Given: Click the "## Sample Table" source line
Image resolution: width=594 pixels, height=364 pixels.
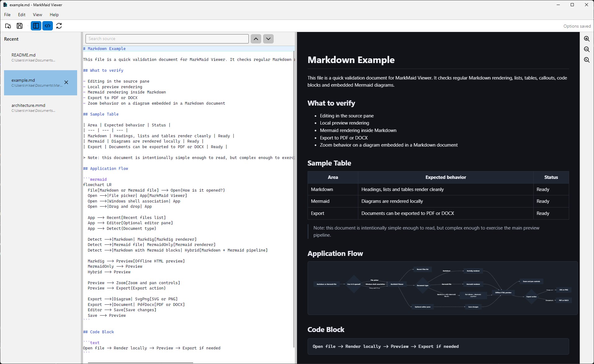Looking at the screenshot, I should click(101, 114).
